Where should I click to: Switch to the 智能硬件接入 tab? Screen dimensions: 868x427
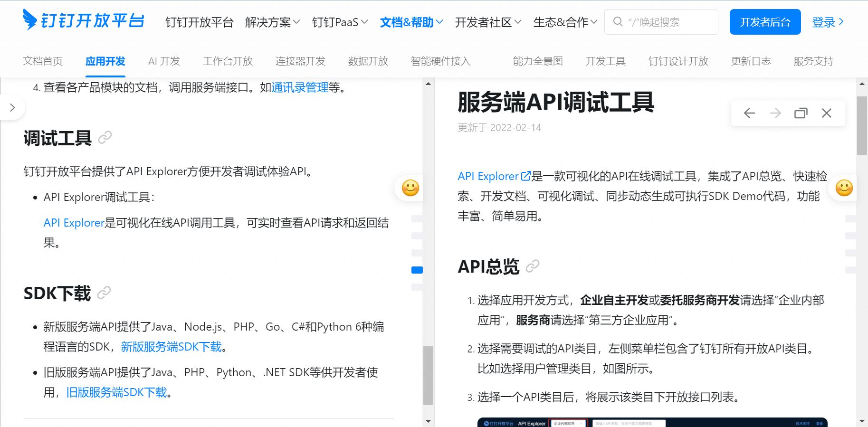point(440,61)
